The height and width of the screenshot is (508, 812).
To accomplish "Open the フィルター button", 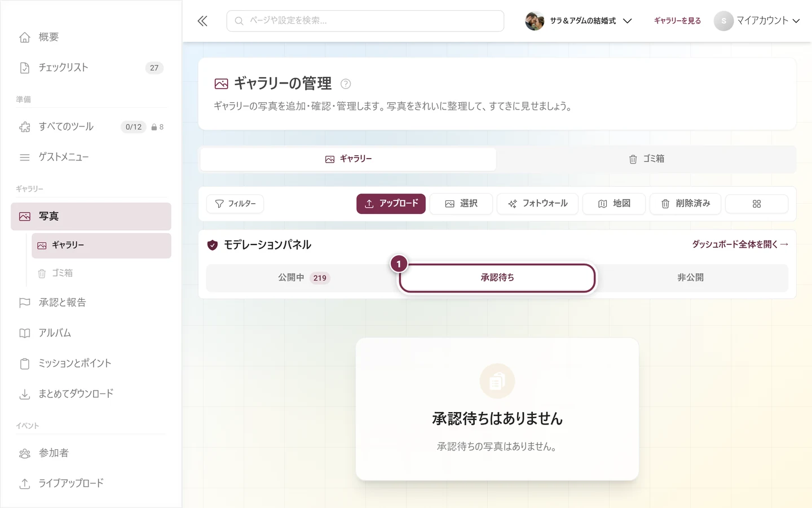I will 235,204.
